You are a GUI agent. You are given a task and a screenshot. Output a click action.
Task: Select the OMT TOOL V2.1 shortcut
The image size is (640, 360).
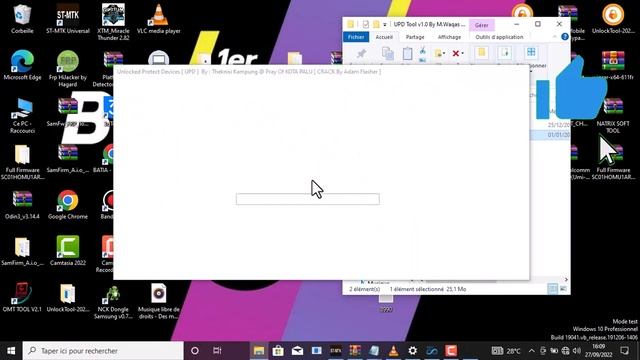tap(22, 297)
